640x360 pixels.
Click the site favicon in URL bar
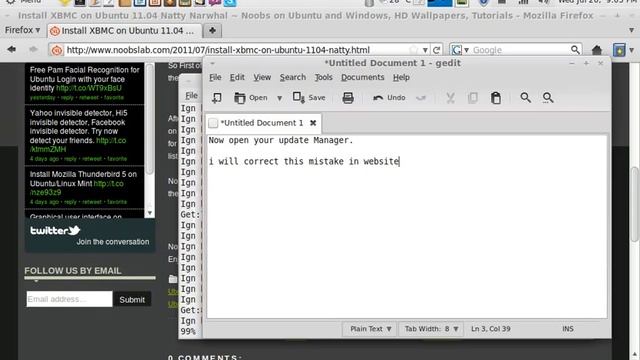(x=57, y=50)
